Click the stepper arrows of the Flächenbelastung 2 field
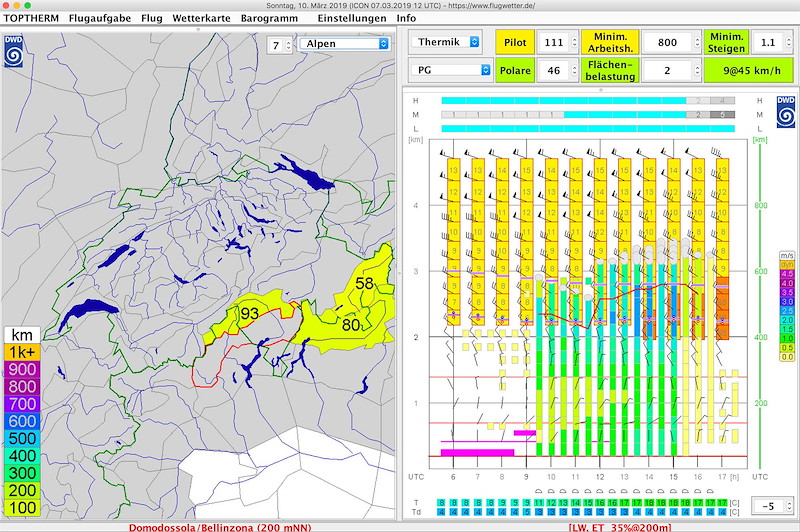The height and width of the screenshot is (532, 800). [697, 70]
